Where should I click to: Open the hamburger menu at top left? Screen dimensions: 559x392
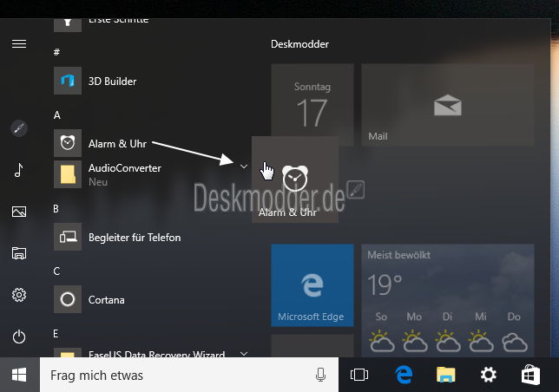tap(19, 43)
